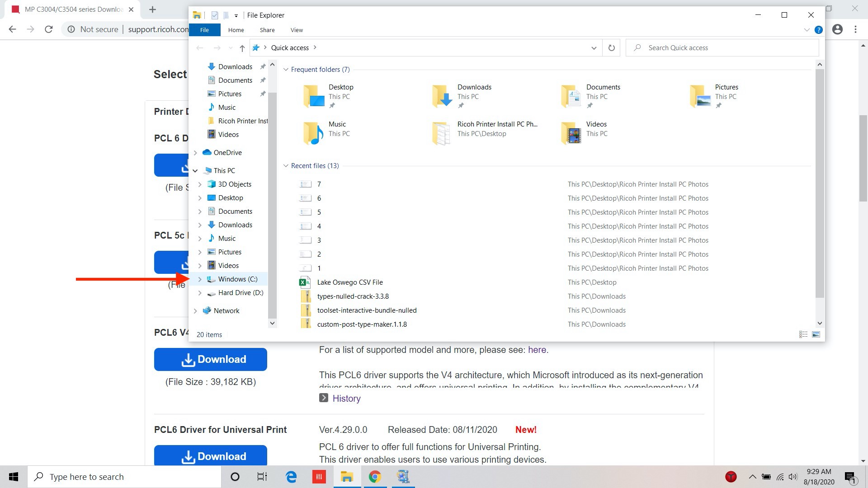Show hidden system tray icons
Viewport: 868px width, 488px height.
point(752,477)
